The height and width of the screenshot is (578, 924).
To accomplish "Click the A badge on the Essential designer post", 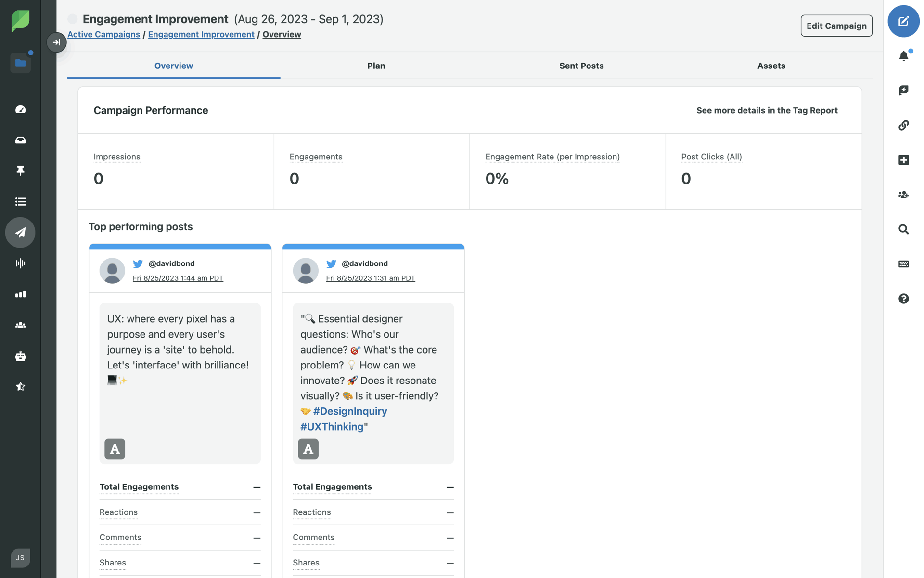I will click(308, 449).
